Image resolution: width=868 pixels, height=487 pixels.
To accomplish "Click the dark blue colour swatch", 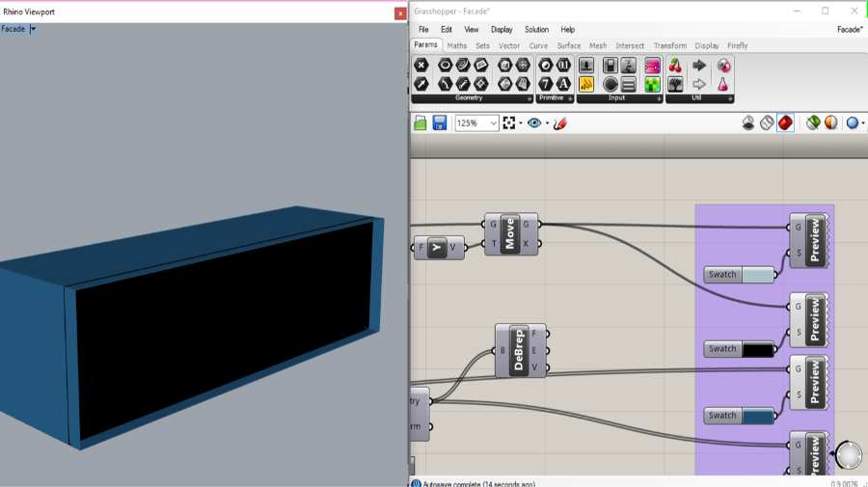I will (758, 416).
